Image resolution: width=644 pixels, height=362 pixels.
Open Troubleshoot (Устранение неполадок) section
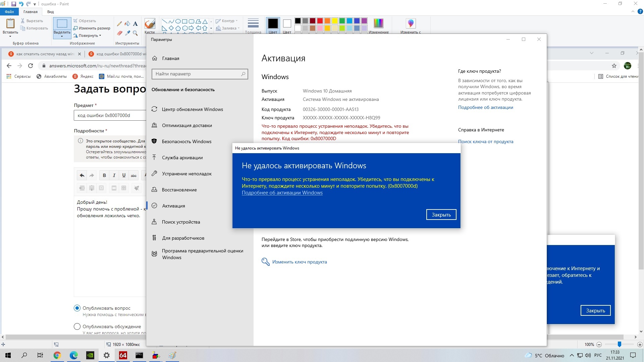coord(200,174)
